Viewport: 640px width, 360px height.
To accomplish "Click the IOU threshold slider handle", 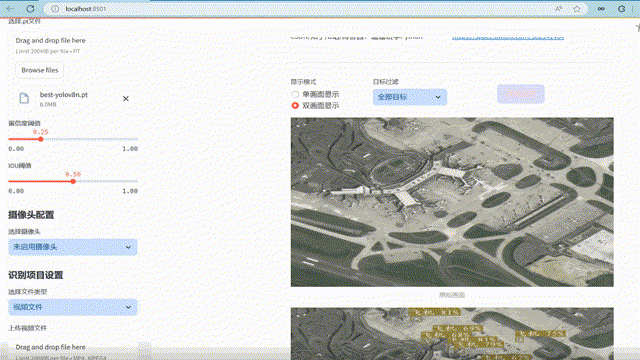I will pos(73,181).
